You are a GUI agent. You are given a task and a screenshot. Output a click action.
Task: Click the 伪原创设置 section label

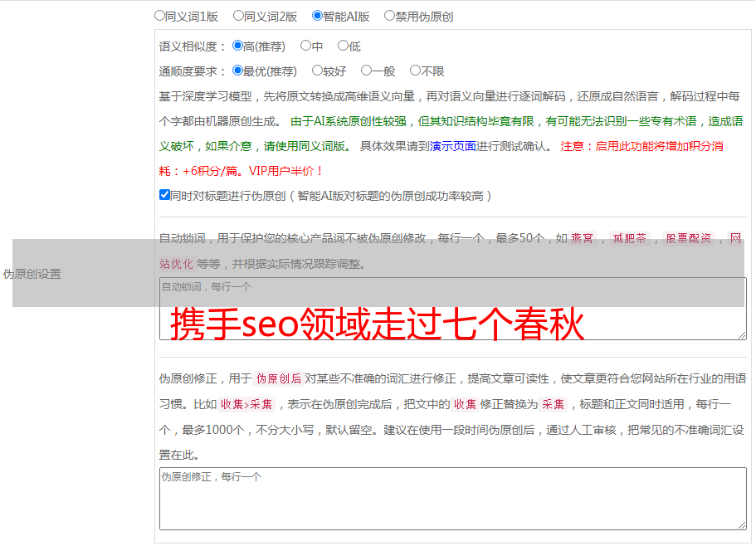(32, 274)
